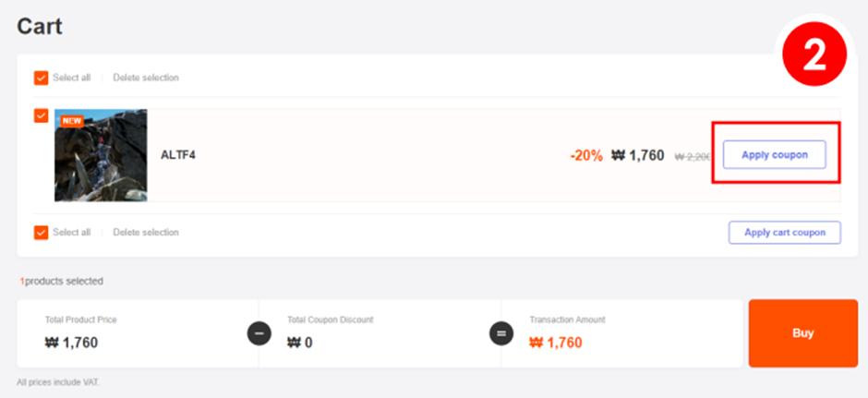Click the Cart page heading
868x398 pixels.
pyautogui.click(x=40, y=26)
